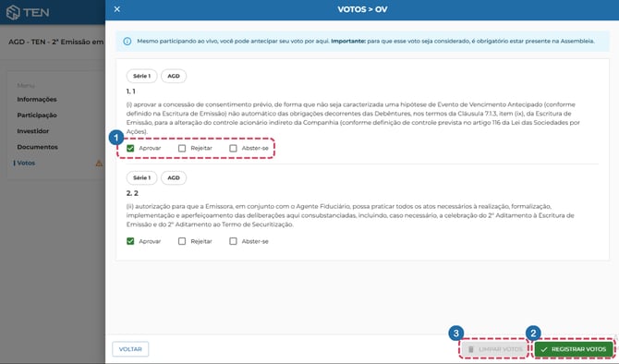Click the 'VOTOS > OV' panel title
Image resolution: width=619 pixels, height=364 pixels.
coord(362,9)
